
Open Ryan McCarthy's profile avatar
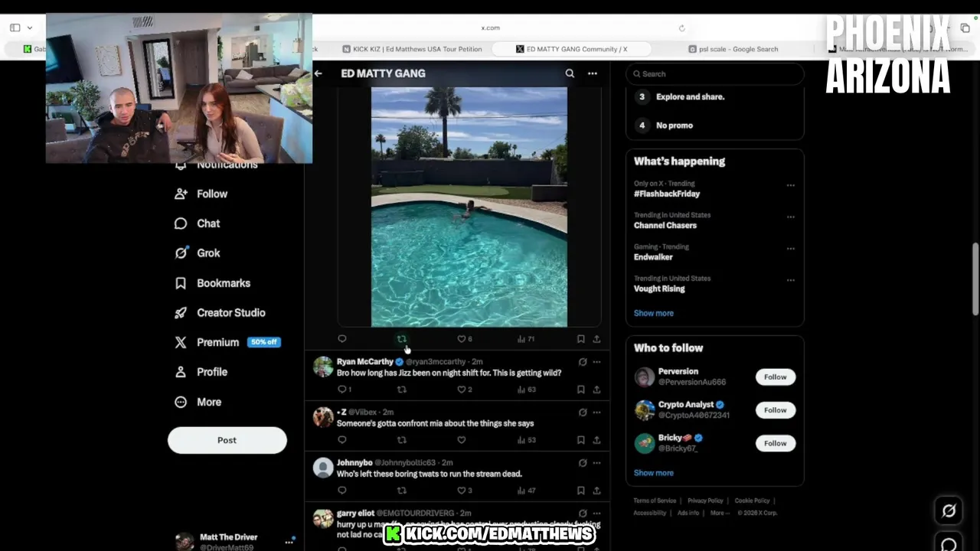pyautogui.click(x=323, y=367)
